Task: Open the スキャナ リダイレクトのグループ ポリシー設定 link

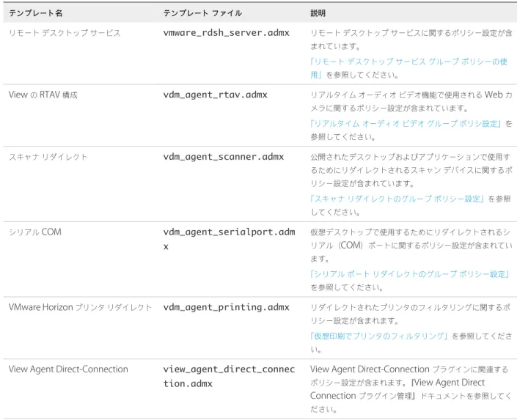Action: click(397, 199)
